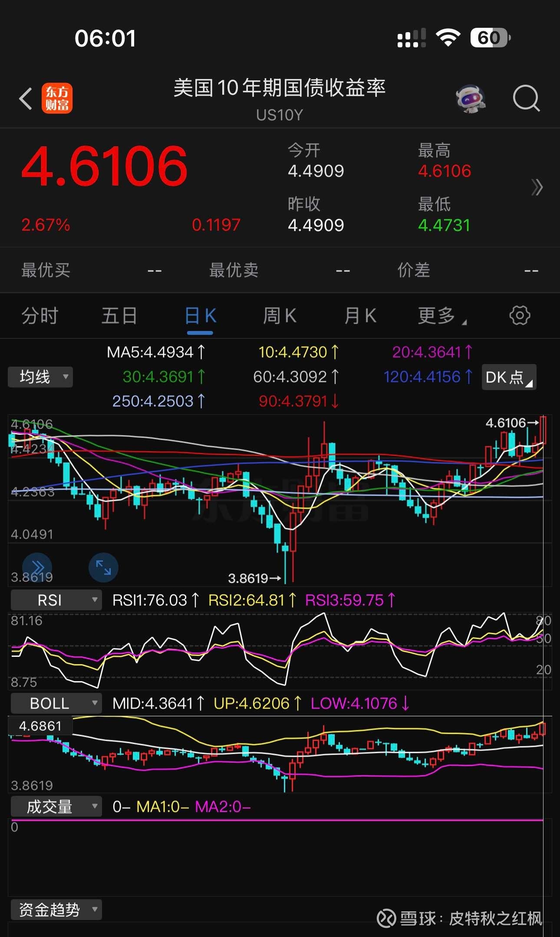The width and height of the screenshot is (560, 937).
Task: Tap the fullscreen expand chart icon
Action: point(103,567)
